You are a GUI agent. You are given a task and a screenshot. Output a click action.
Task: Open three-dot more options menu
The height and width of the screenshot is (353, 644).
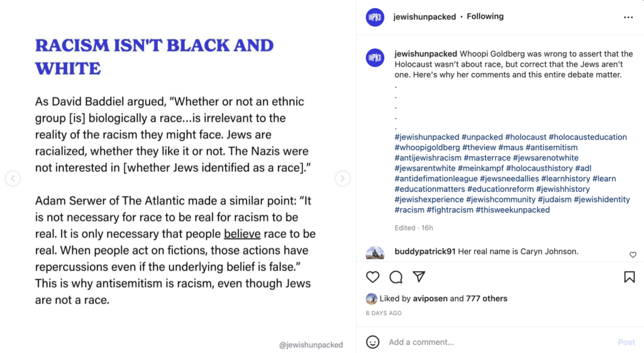pyautogui.click(x=628, y=17)
